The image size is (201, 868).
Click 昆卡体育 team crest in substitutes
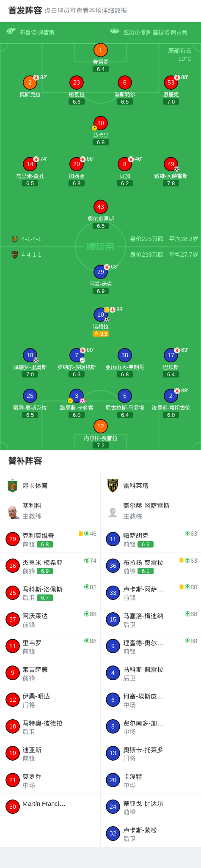12,486
